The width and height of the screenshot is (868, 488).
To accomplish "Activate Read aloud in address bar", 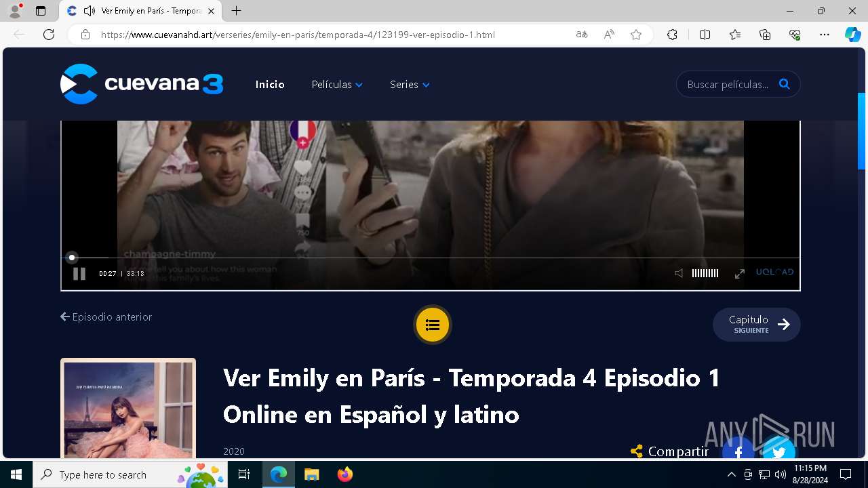I will coord(609,35).
